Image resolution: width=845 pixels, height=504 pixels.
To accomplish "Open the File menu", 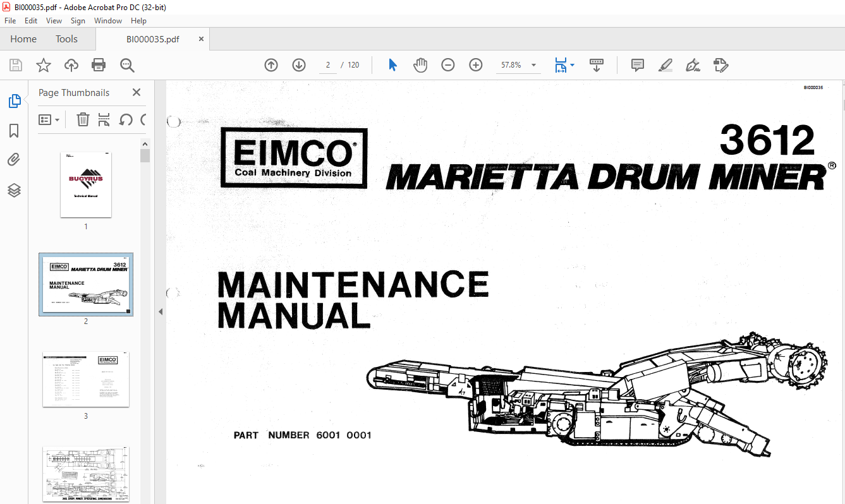I will tap(10, 21).
